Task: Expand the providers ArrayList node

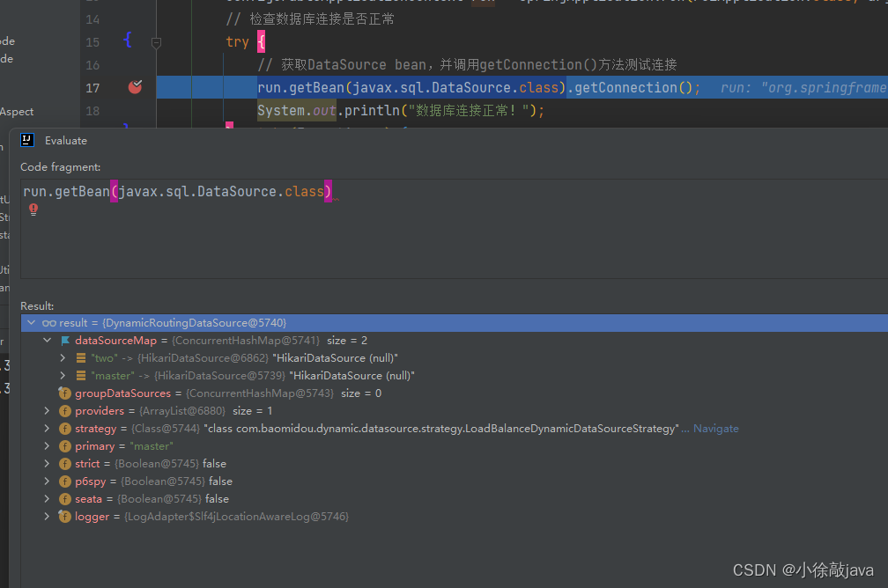Action: point(47,410)
